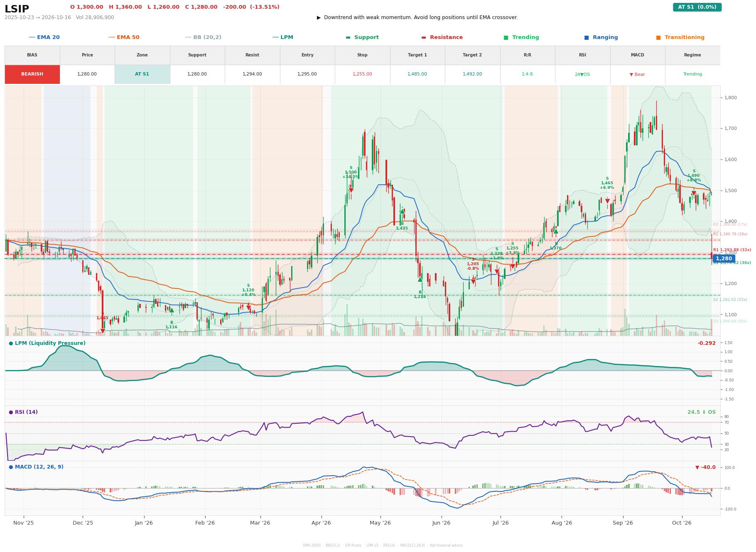The image size is (756, 552).
Task: Click the red BEARISH bias cell
Action: coord(32,74)
